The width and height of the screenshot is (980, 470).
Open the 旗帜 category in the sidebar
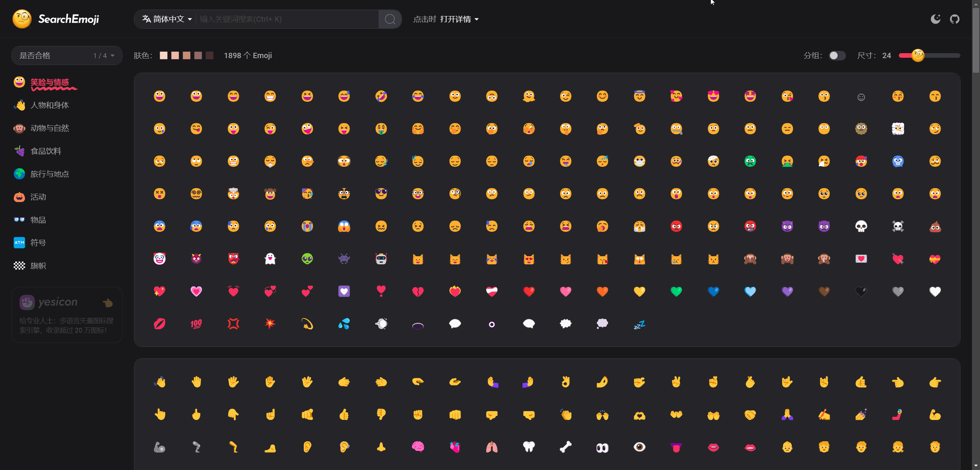coord(38,265)
